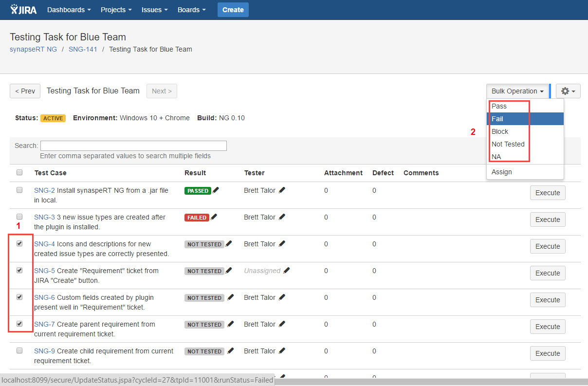Open the Issues dropdown menu
588x386 pixels.
point(155,10)
